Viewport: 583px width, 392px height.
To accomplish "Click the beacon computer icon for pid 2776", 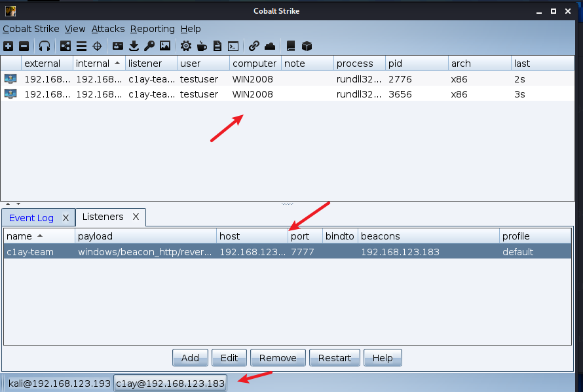I will point(10,79).
